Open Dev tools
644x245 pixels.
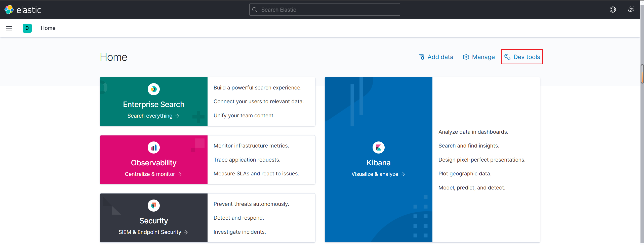tap(522, 57)
